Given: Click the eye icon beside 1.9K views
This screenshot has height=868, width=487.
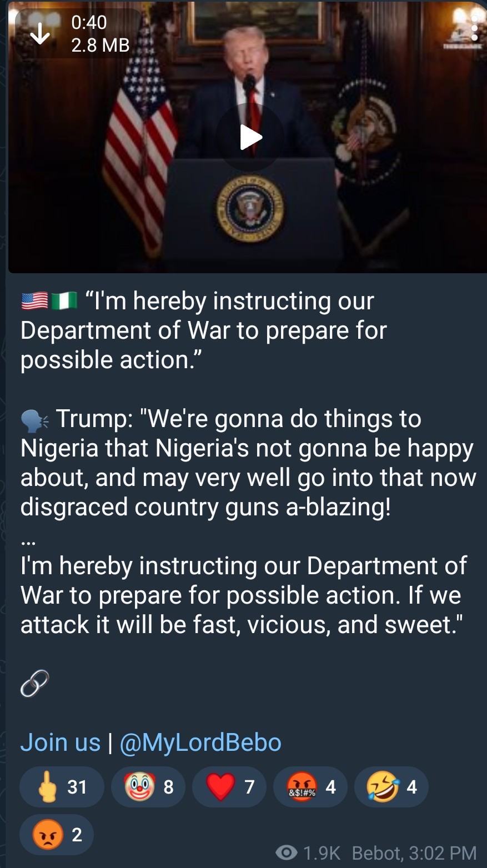Looking at the screenshot, I should tap(287, 852).
